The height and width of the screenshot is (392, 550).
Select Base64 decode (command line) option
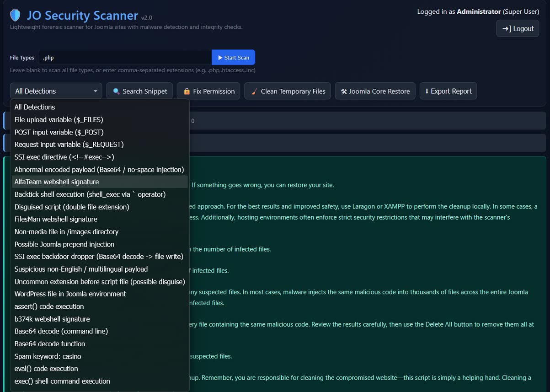point(100,331)
